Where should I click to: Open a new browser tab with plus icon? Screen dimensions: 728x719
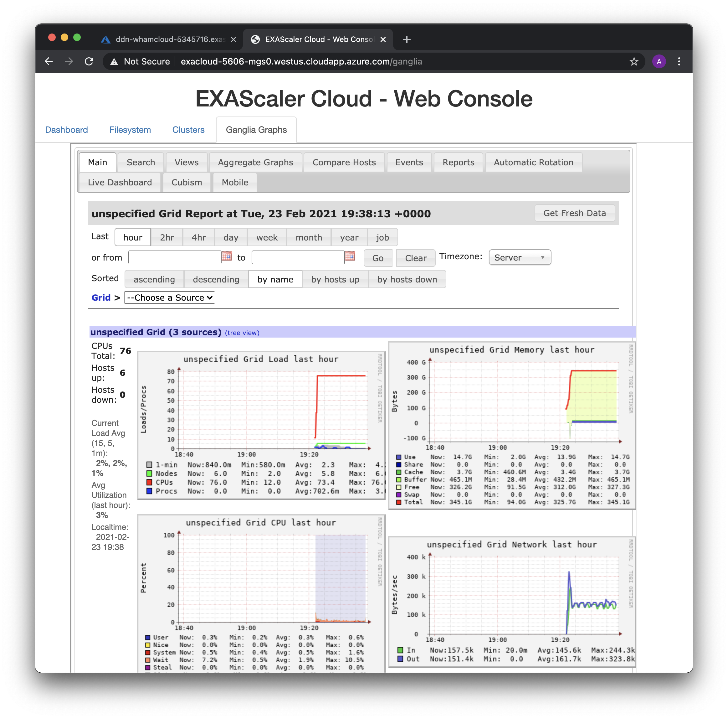[407, 39]
